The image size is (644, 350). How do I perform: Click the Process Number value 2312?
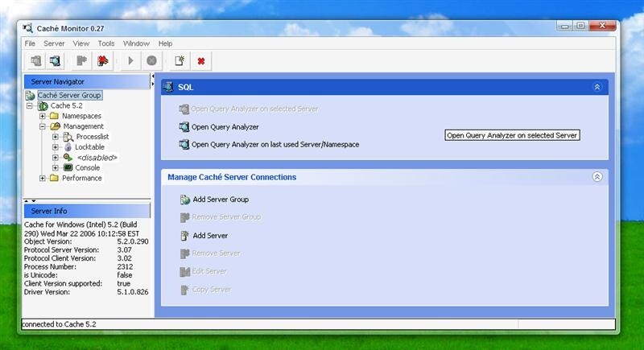125,266
